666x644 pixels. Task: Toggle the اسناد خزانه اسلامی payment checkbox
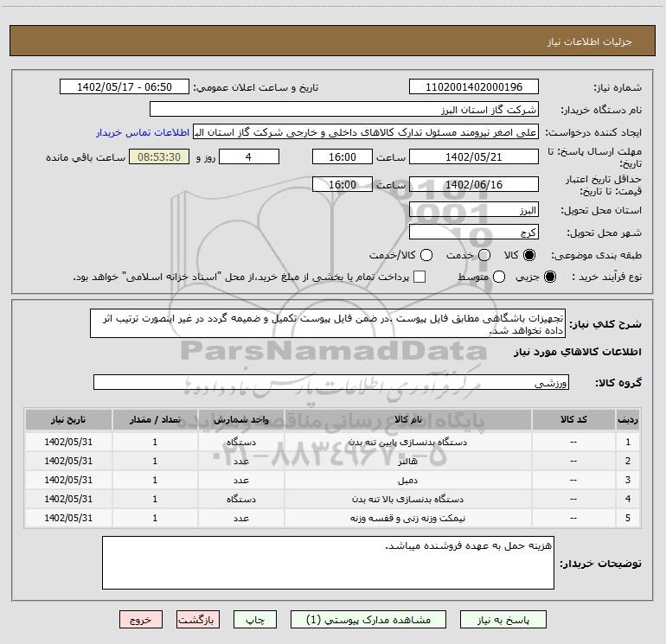tap(419, 277)
